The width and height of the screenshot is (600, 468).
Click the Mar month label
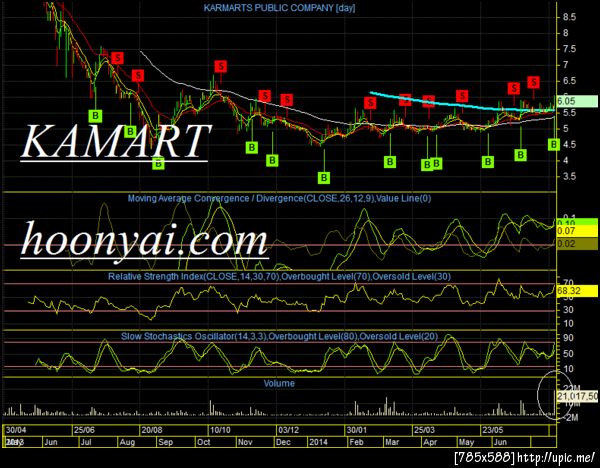click(392, 442)
